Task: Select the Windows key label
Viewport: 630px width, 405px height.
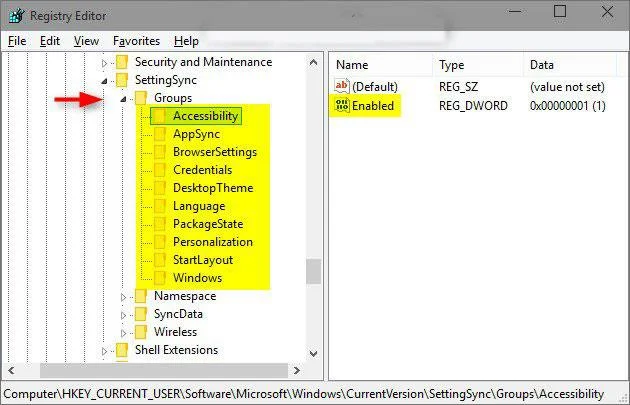Action: coord(197,278)
